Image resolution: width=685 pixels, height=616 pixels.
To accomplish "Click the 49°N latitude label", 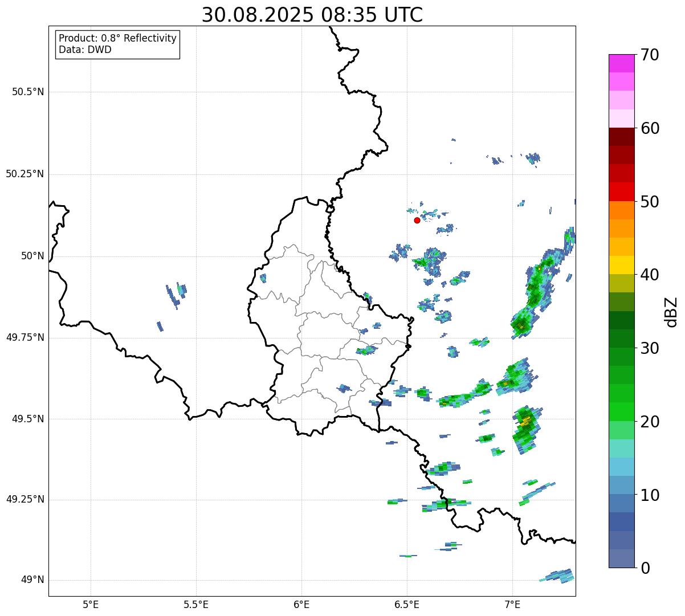I will [32, 580].
